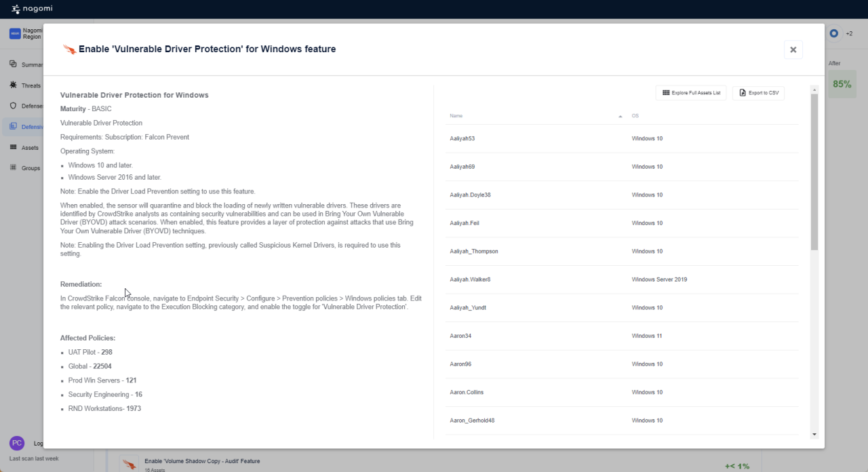Close the Vulnerable Driver Protection dialog
This screenshot has width=868, height=472.
(793, 50)
